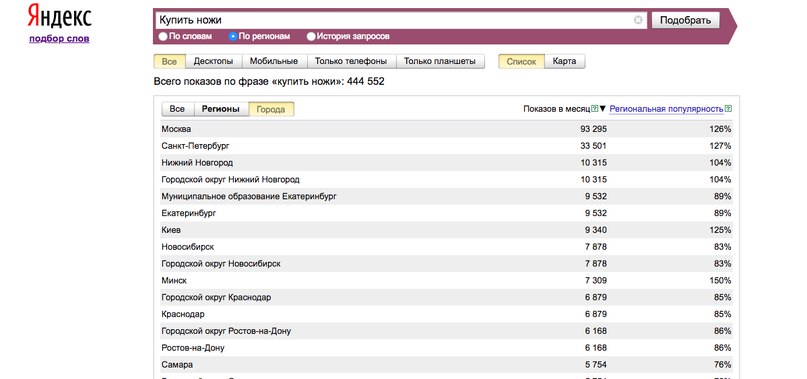Viewport: 807px width, 379px height.
Task: Switch view to Карта
Action: pyautogui.click(x=564, y=61)
